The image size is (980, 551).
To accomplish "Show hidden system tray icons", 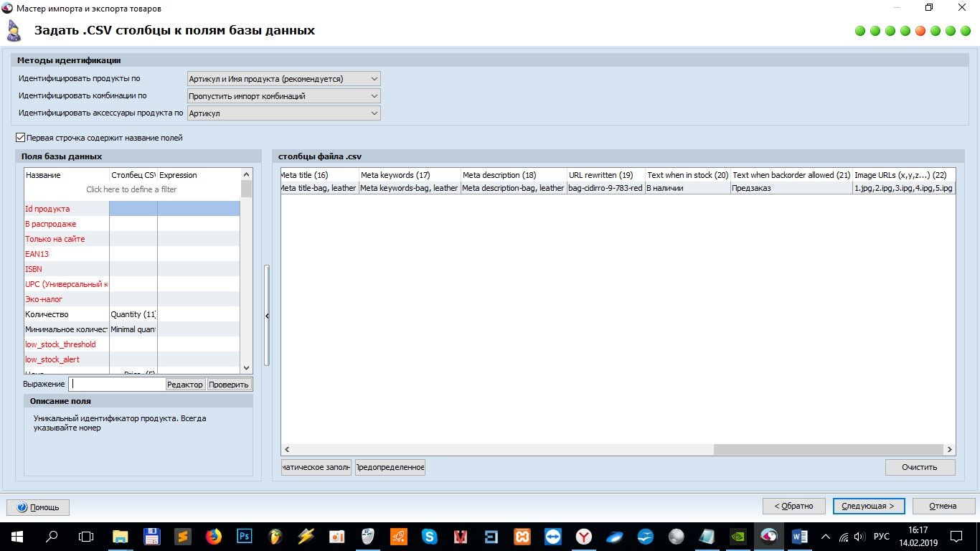I will click(x=825, y=536).
